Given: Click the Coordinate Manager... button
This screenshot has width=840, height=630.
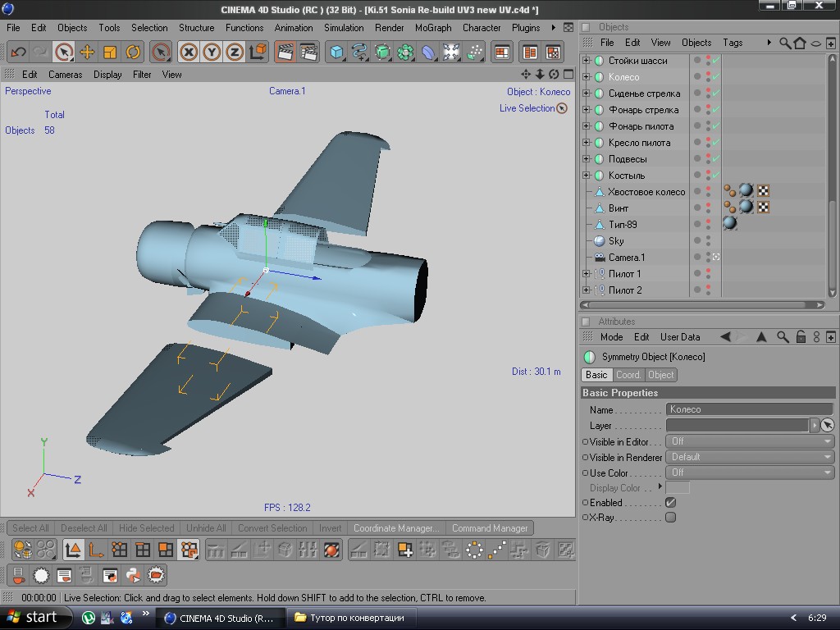Looking at the screenshot, I should point(396,528).
